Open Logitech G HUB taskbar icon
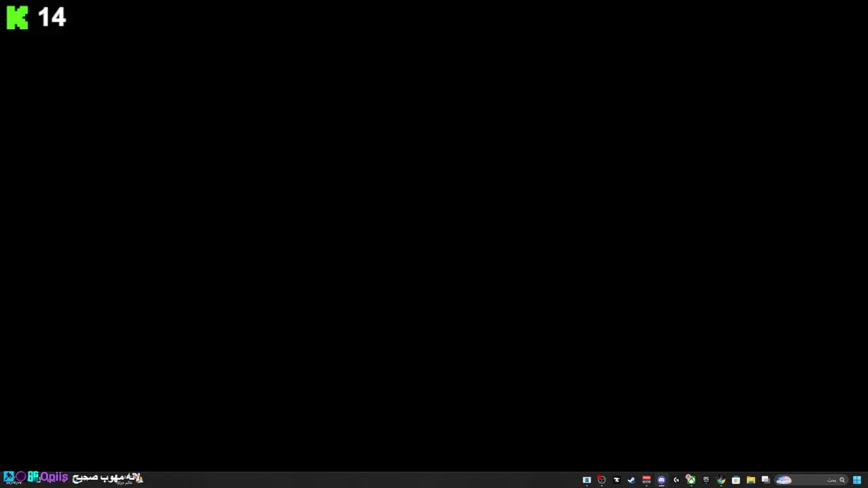 click(676, 480)
